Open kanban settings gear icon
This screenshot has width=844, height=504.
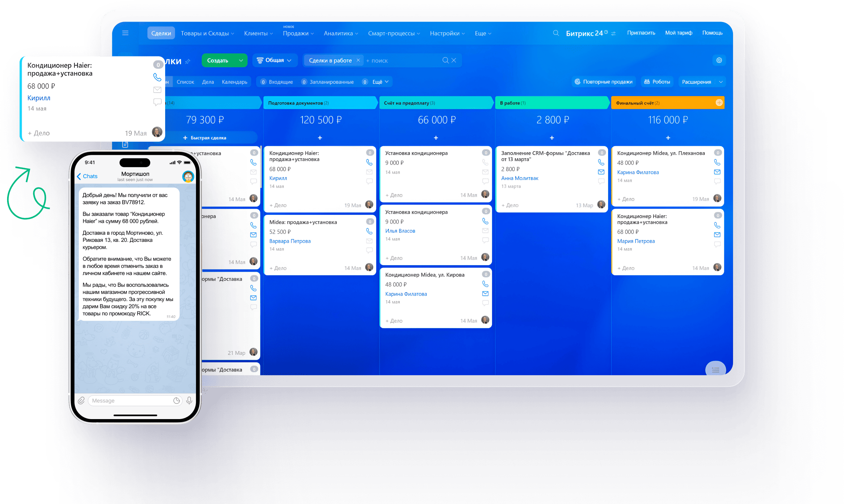(x=719, y=60)
